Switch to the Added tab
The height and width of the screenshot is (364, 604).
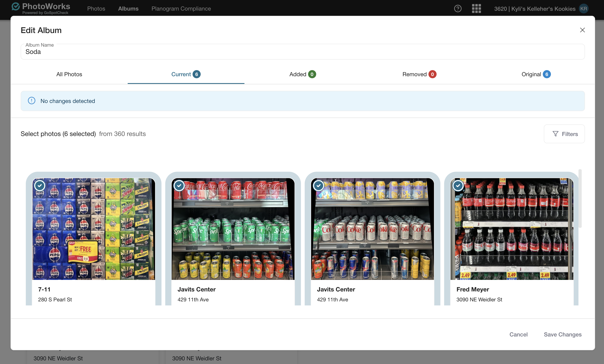coord(303,74)
